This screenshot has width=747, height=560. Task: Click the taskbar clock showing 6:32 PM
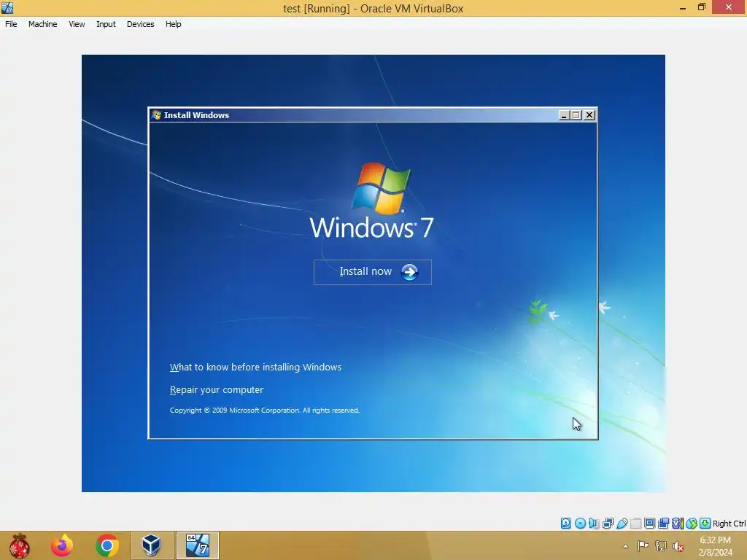(715, 546)
